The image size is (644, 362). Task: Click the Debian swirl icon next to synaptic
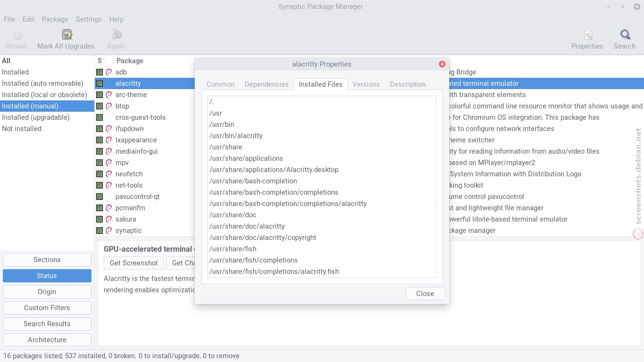(x=109, y=230)
